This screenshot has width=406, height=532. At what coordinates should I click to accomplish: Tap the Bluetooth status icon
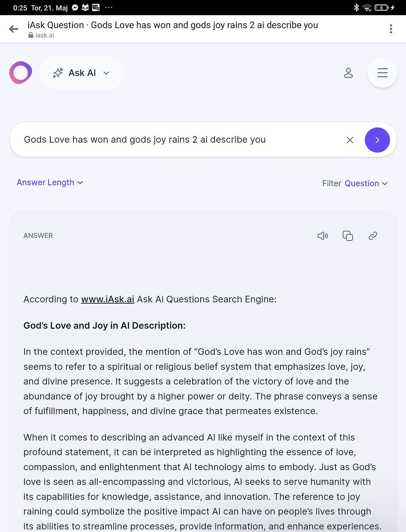[x=356, y=8]
